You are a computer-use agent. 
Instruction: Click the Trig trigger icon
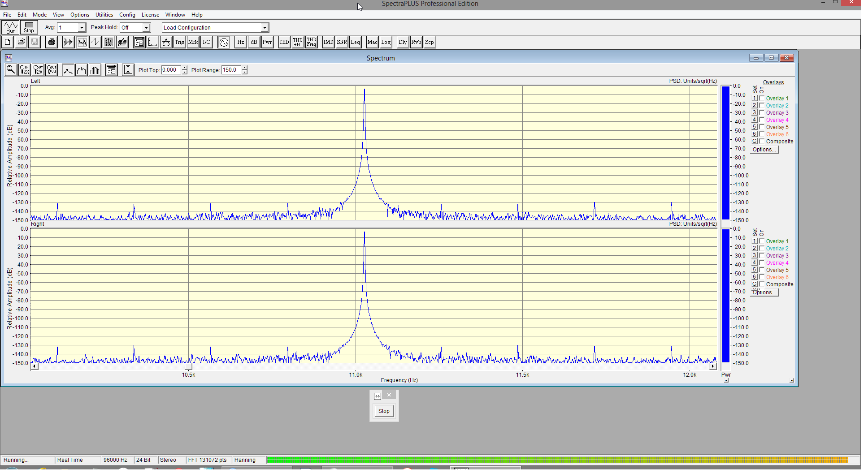tap(179, 42)
